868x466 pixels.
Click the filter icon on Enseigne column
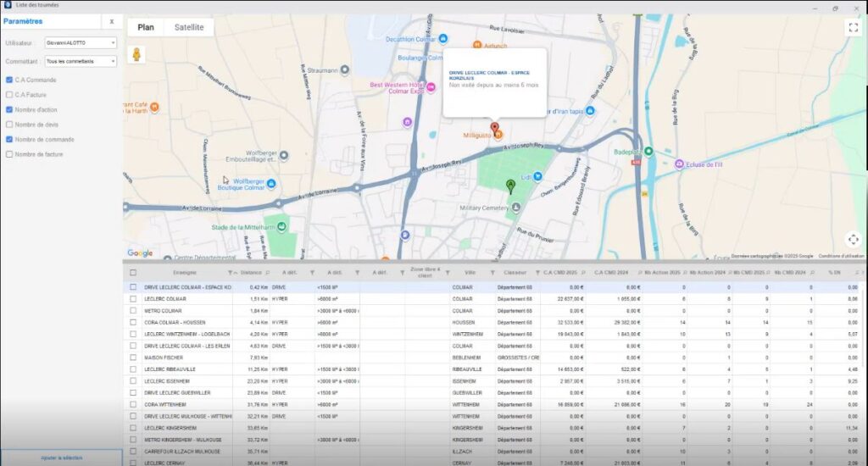click(230, 273)
